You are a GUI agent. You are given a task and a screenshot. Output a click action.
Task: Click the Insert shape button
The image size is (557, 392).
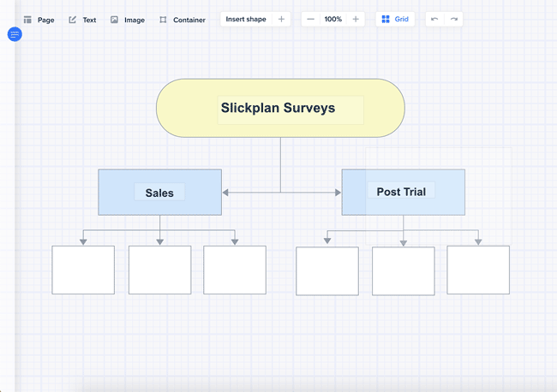click(246, 19)
